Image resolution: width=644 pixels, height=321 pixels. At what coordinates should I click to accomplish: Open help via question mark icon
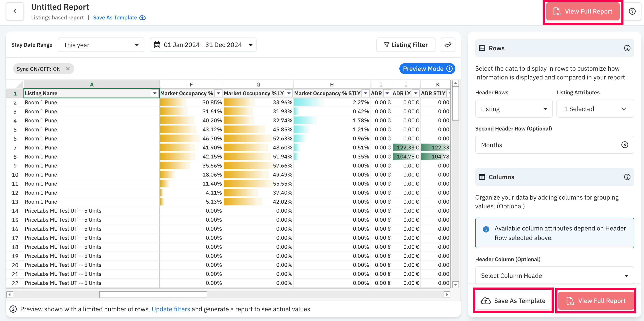(x=632, y=11)
